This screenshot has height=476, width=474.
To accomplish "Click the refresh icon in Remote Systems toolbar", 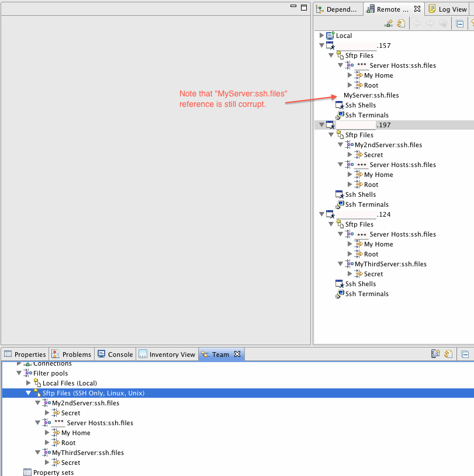I will (401, 24).
